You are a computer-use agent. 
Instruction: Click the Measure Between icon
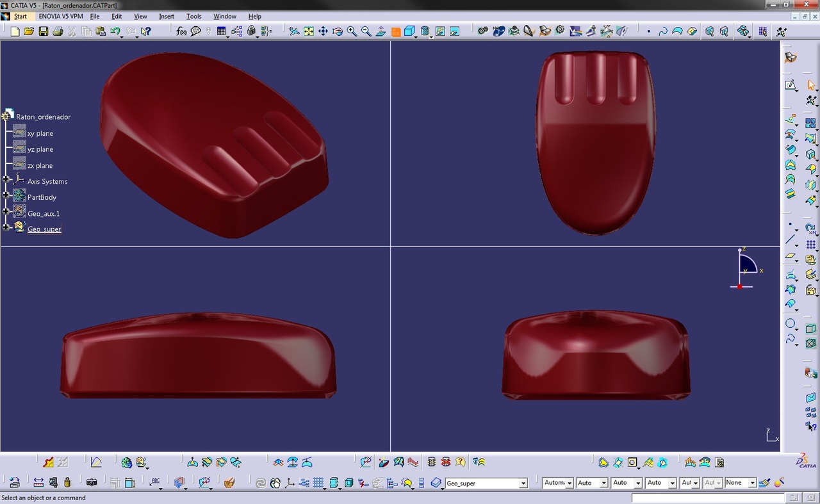(x=38, y=483)
